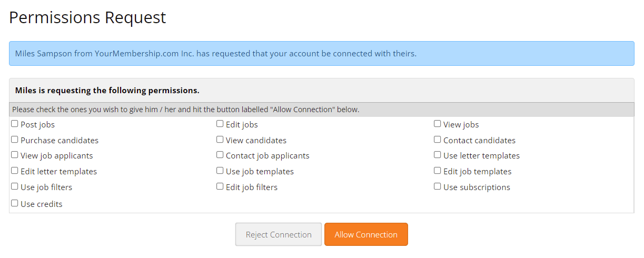Tick the Edit job templates checkbox
The height and width of the screenshot is (258, 644).
438,171
